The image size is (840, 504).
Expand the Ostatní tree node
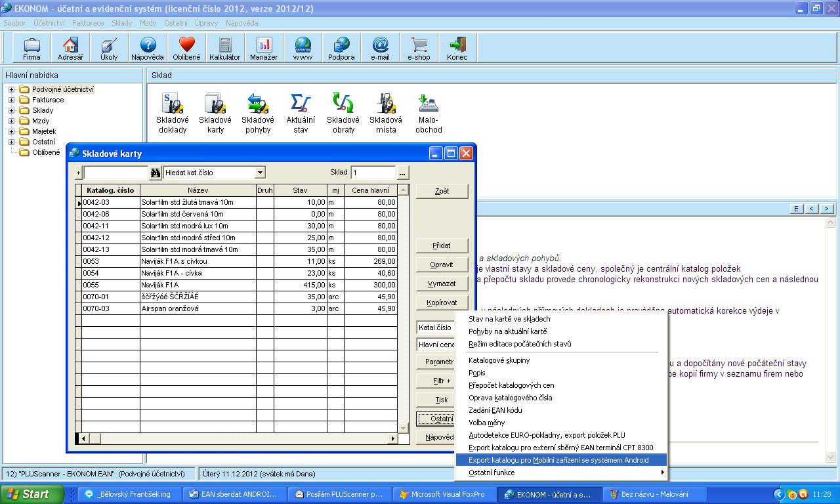point(11,142)
